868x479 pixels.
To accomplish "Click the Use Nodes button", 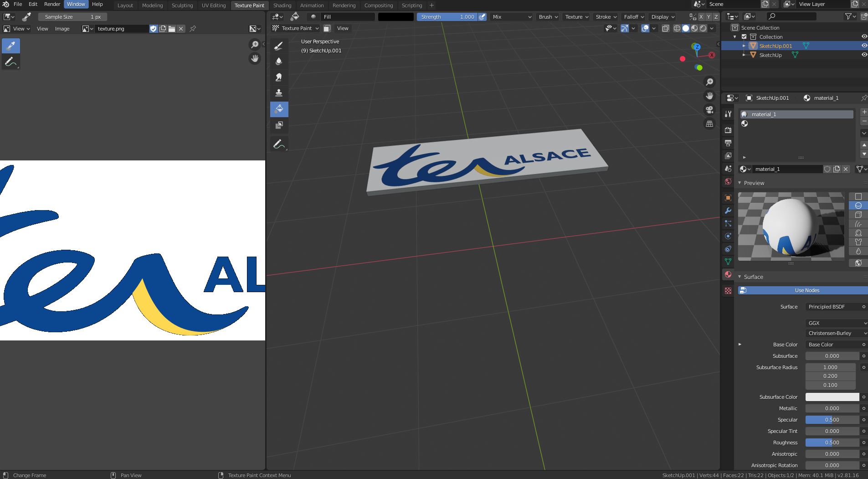I will [803, 290].
